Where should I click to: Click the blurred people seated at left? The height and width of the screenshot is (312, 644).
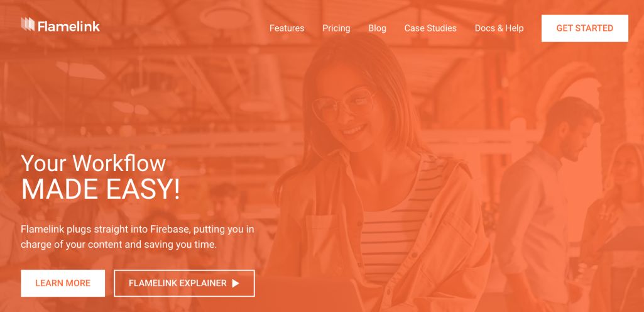click(x=123, y=230)
